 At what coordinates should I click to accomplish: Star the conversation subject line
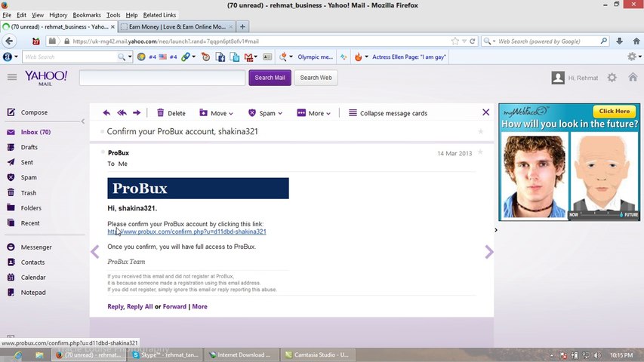pos(480,131)
